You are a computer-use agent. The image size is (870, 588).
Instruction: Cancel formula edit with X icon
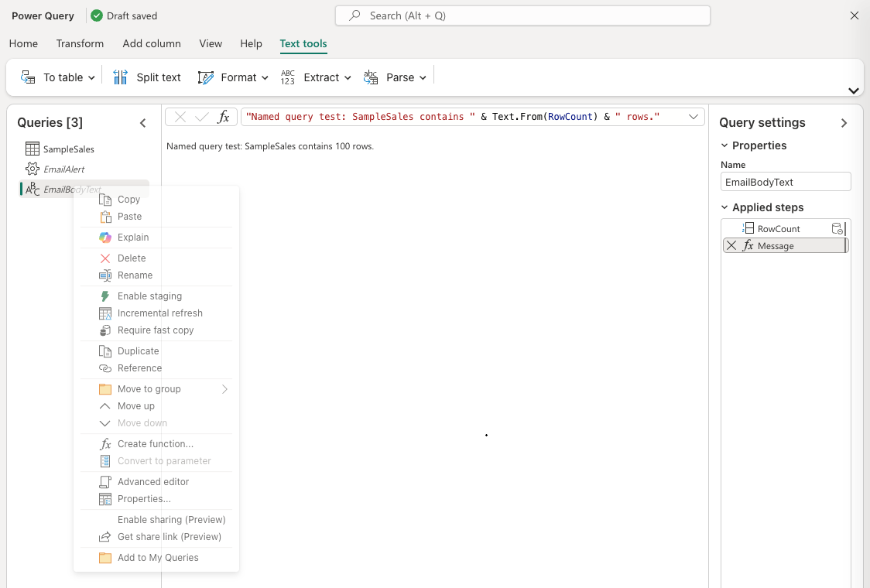180,117
